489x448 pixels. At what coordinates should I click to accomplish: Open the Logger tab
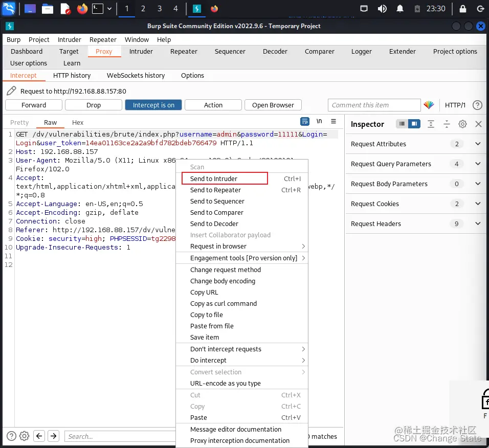coord(362,52)
